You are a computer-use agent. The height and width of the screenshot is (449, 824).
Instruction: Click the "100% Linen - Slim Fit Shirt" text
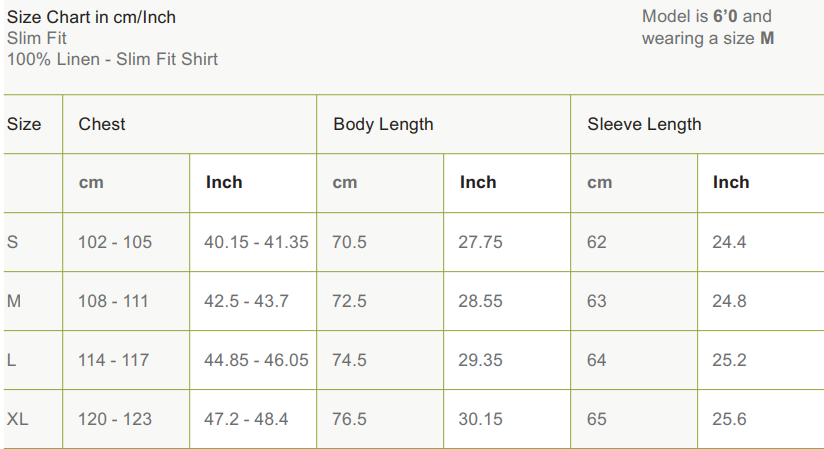[112, 59]
